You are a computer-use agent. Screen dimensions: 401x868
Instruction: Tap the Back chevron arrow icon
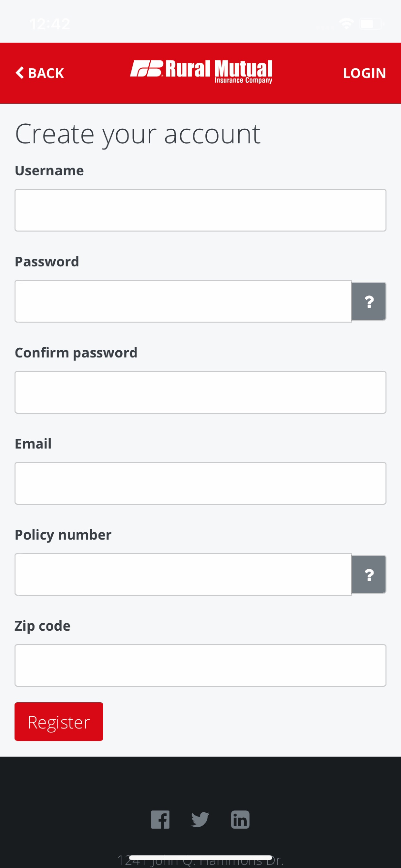point(20,72)
